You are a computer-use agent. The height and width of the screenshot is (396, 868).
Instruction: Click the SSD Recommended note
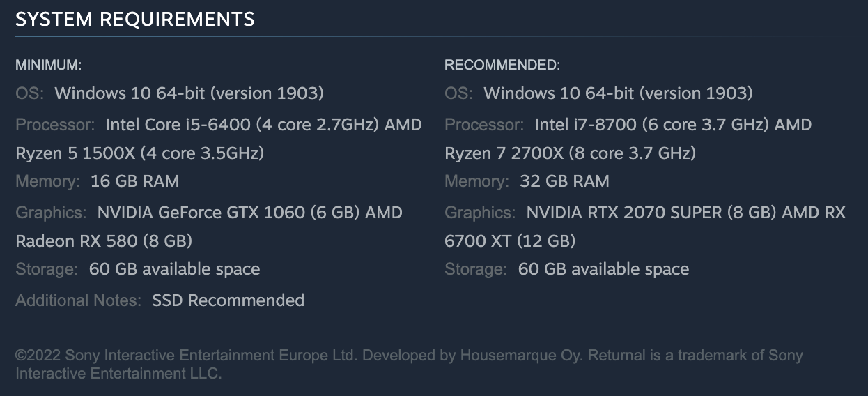228,300
